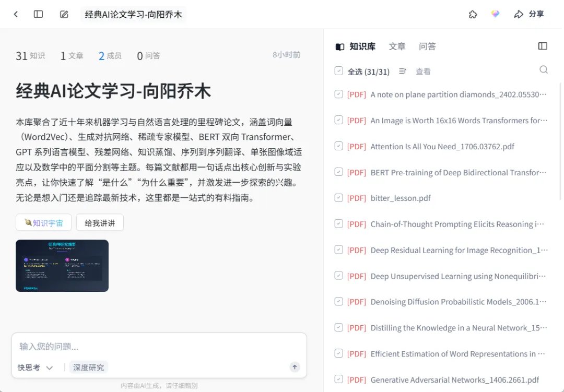Viewport: 564px width, 392px height.
Task: Uncheck the Attention Is All You Need PDF
Action: 339,147
